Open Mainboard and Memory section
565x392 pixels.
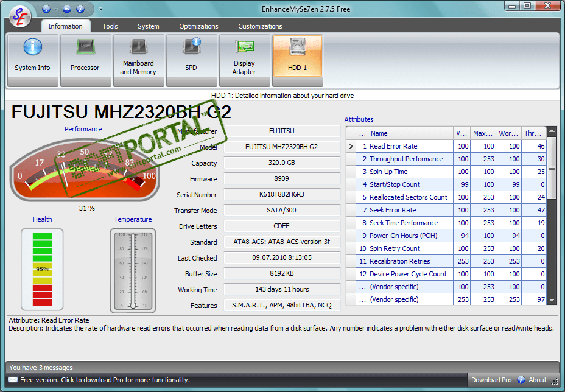point(138,60)
